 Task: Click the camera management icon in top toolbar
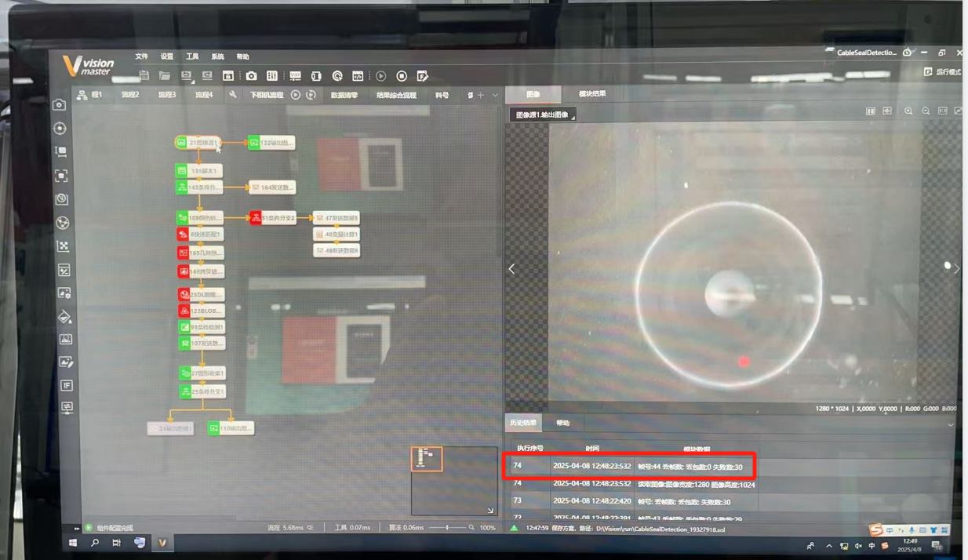(251, 76)
